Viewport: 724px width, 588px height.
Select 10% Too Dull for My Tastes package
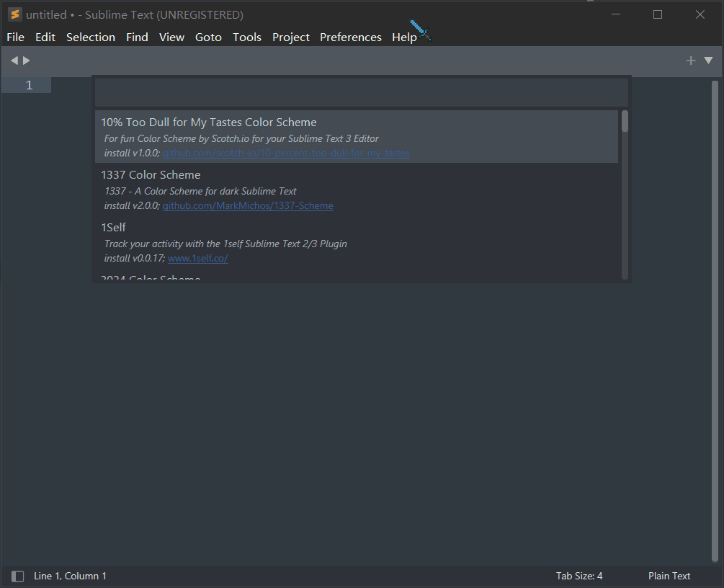(x=356, y=137)
